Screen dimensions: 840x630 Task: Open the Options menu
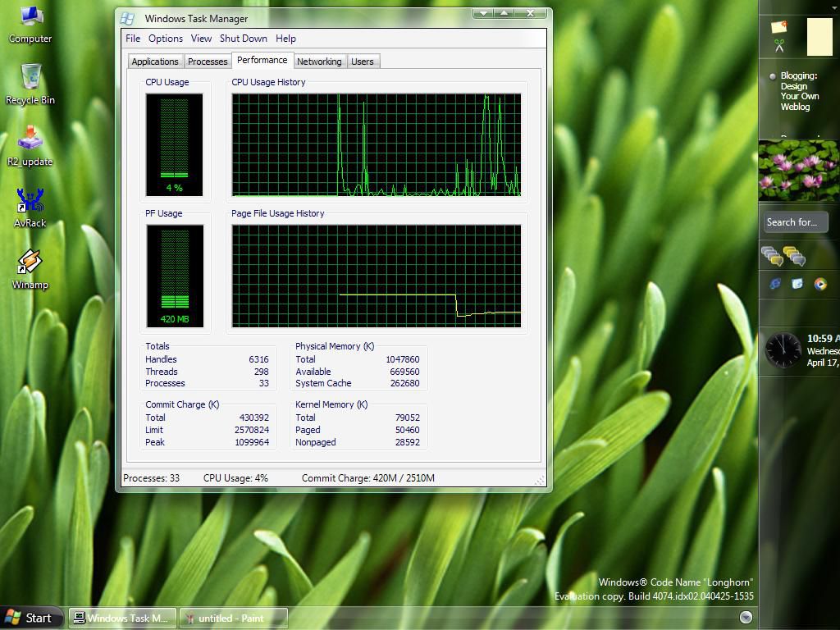coord(166,39)
